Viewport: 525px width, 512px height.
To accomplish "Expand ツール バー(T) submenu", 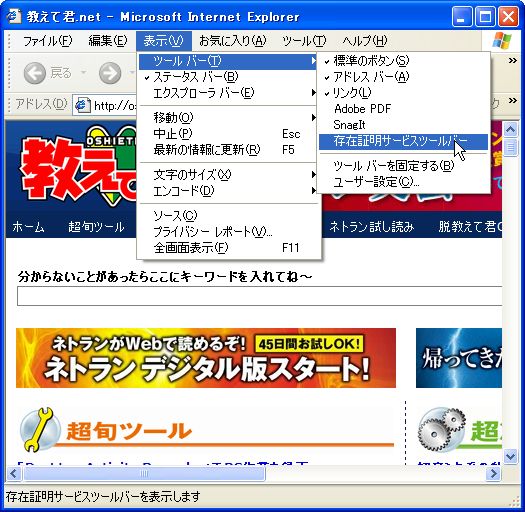I will coord(228,61).
